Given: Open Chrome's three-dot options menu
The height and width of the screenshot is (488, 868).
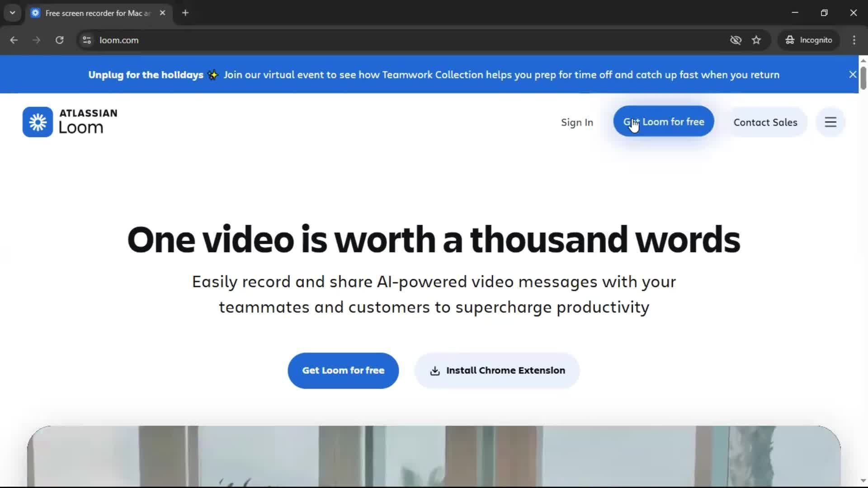Looking at the screenshot, I should [x=854, y=40].
